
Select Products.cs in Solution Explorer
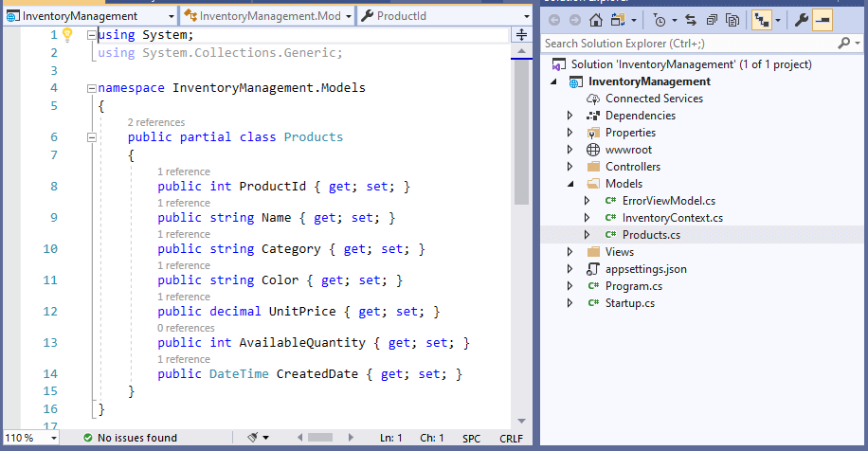click(650, 235)
